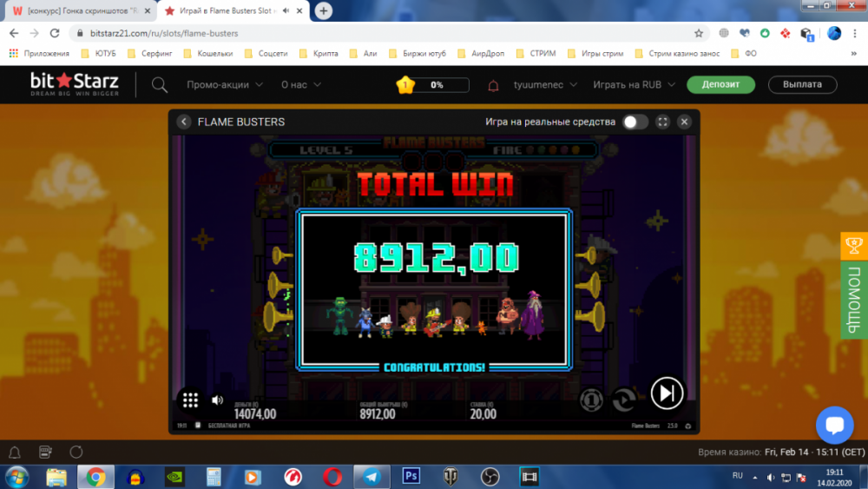Open the Стрим казино занос bookmarks folder
Viewport: 868px width, 489px height.
click(677, 53)
